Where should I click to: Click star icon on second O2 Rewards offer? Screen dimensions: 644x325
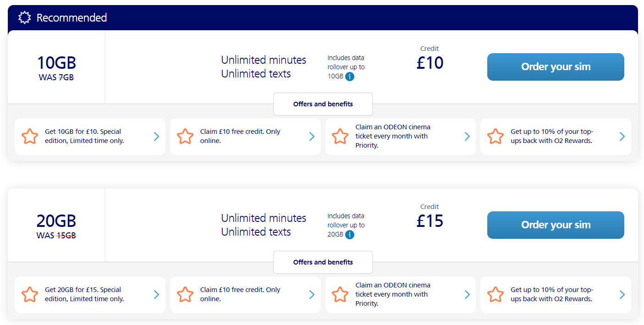click(495, 295)
